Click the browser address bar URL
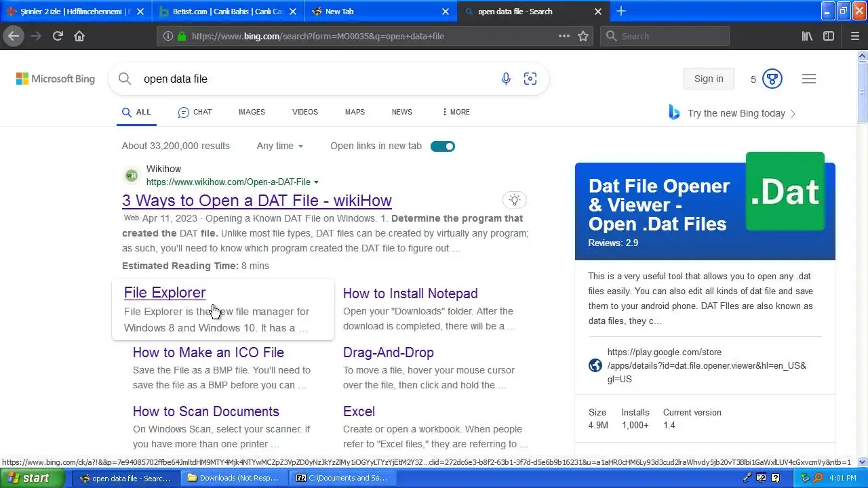 (x=318, y=36)
